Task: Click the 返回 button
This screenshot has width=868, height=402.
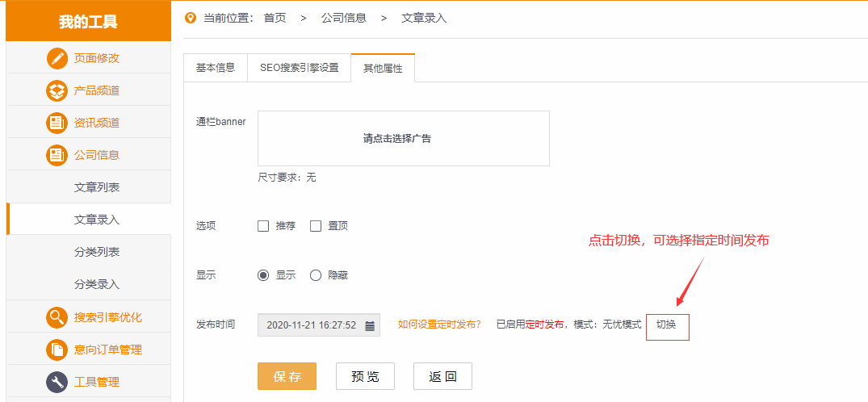Action: 442,376
